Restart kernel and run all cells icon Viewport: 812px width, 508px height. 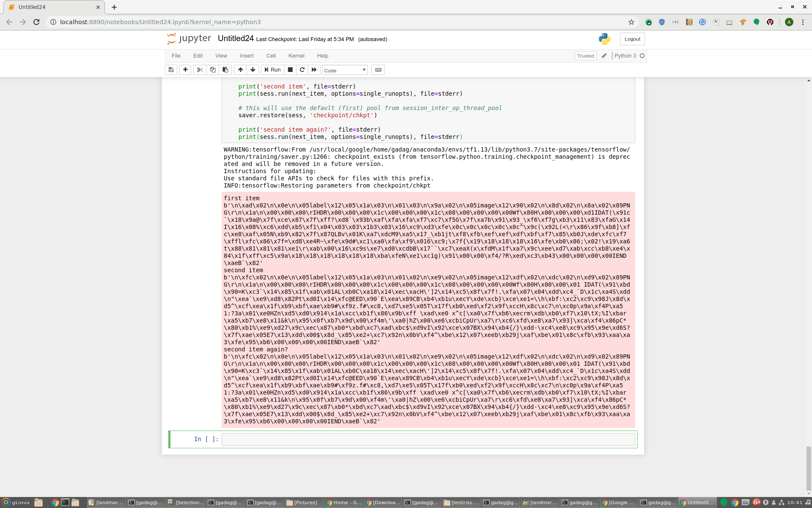314,70
